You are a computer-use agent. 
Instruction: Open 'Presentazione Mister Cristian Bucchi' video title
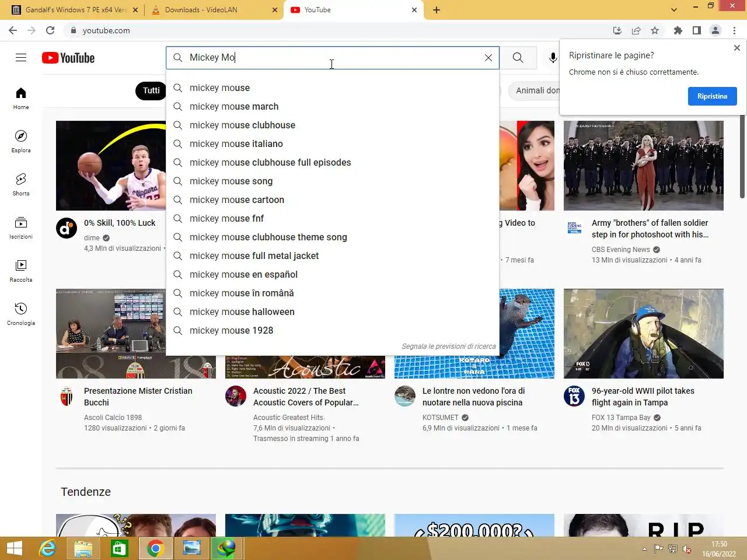138,397
